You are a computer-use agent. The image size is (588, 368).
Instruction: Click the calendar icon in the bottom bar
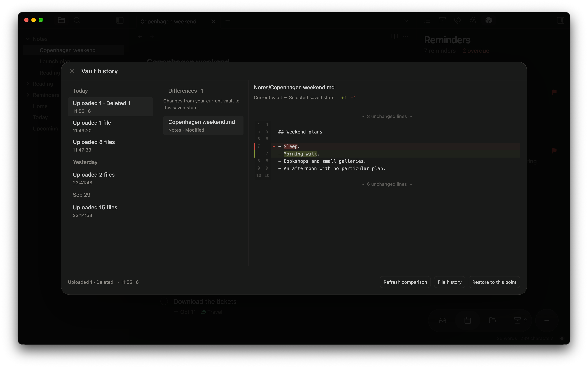(468, 320)
